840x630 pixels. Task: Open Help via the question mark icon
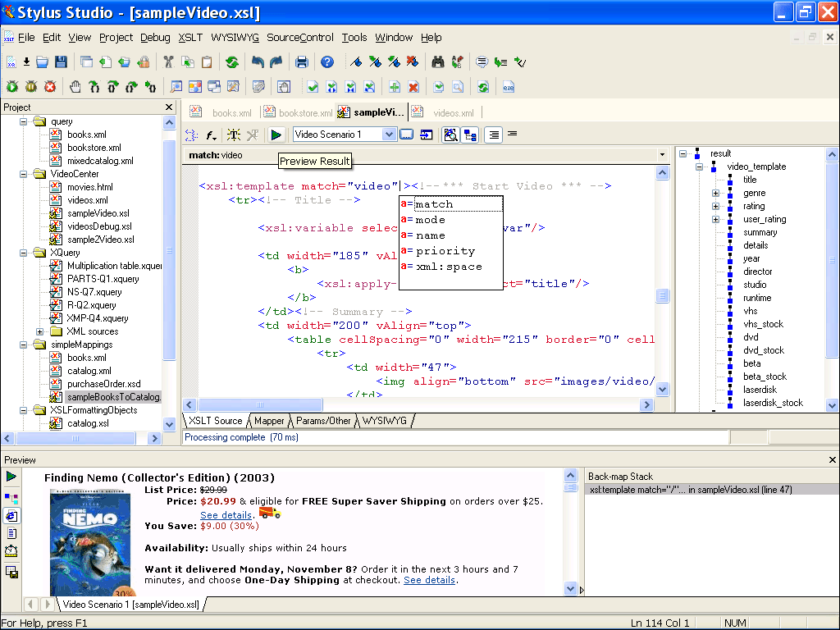pyautogui.click(x=329, y=62)
